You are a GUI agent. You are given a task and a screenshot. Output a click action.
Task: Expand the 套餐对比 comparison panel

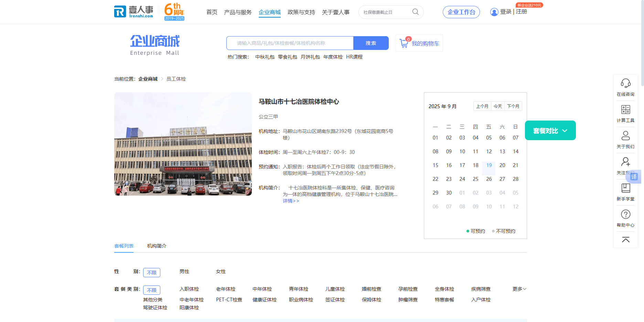point(550,131)
